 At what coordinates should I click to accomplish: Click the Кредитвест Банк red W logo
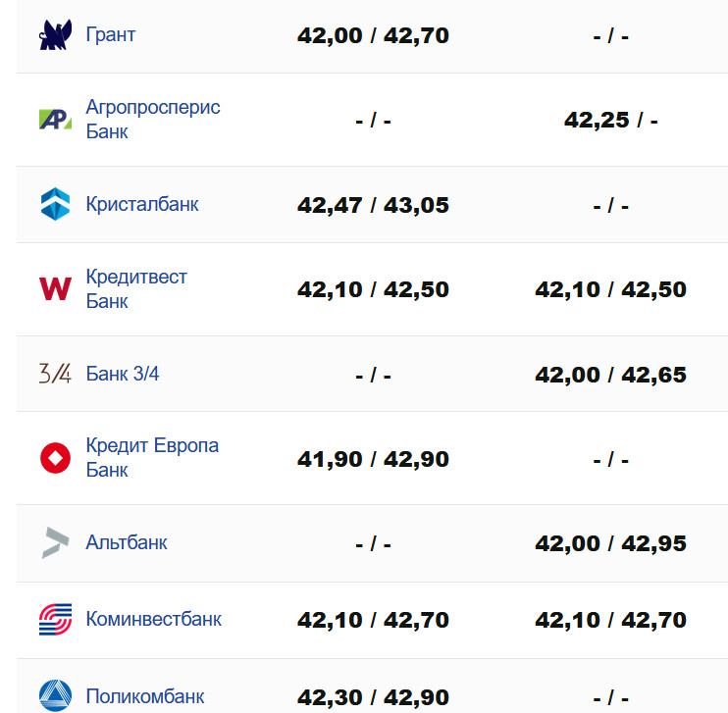55,289
